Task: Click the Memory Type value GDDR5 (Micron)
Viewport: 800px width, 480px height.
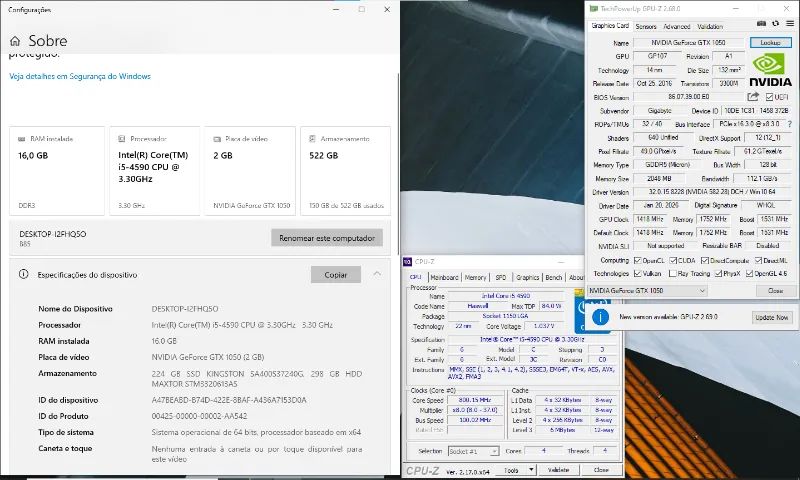Action: coord(666,165)
